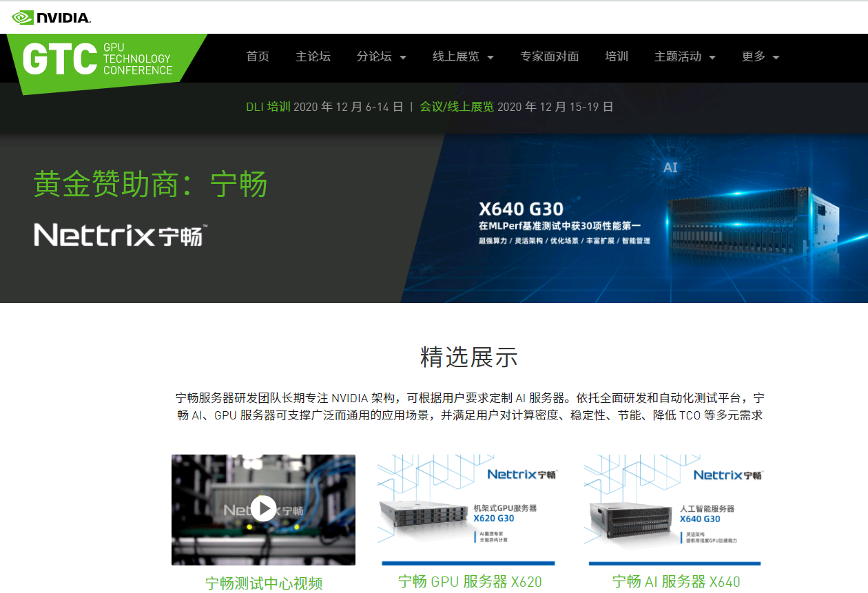This screenshot has height=593, width=868.
Task: Expand the 分论坛 dropdown menu
Action: coord(381,56)
